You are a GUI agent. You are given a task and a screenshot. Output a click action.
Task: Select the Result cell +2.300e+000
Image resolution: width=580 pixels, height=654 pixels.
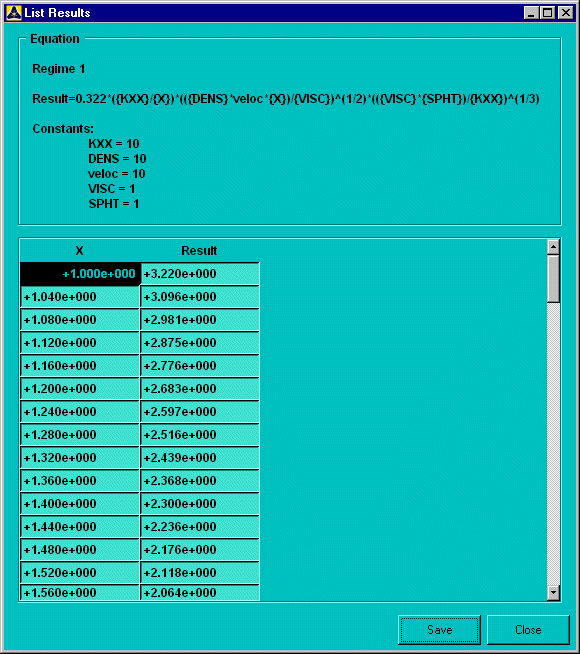(x=200, y=504)
